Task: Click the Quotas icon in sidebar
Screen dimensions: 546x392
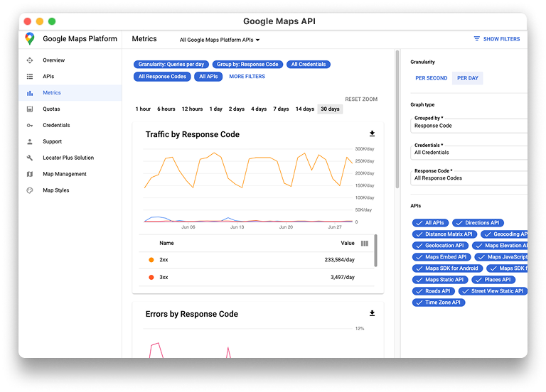Action: tap(30, 109)
